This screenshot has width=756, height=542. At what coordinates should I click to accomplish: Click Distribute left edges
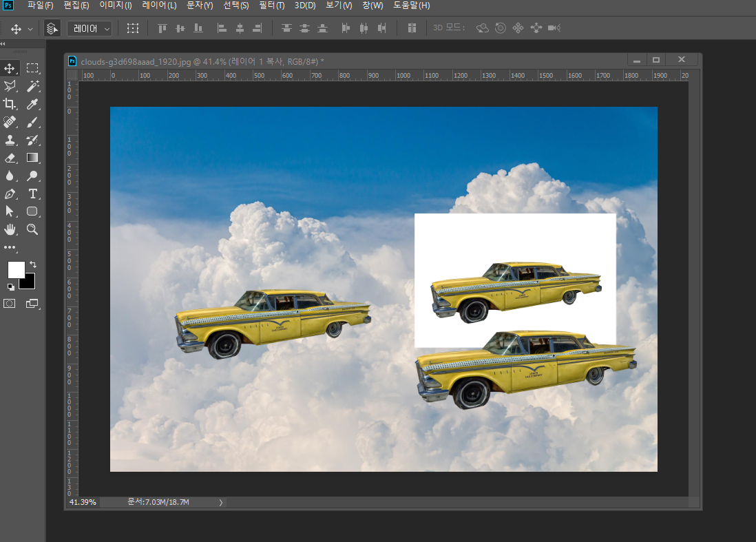[346, 28]
